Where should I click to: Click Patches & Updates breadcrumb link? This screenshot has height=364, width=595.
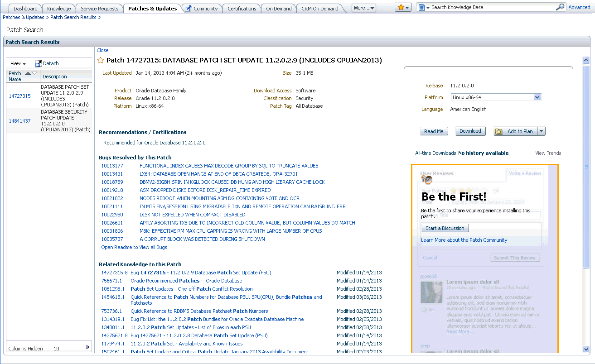point(24,17)
